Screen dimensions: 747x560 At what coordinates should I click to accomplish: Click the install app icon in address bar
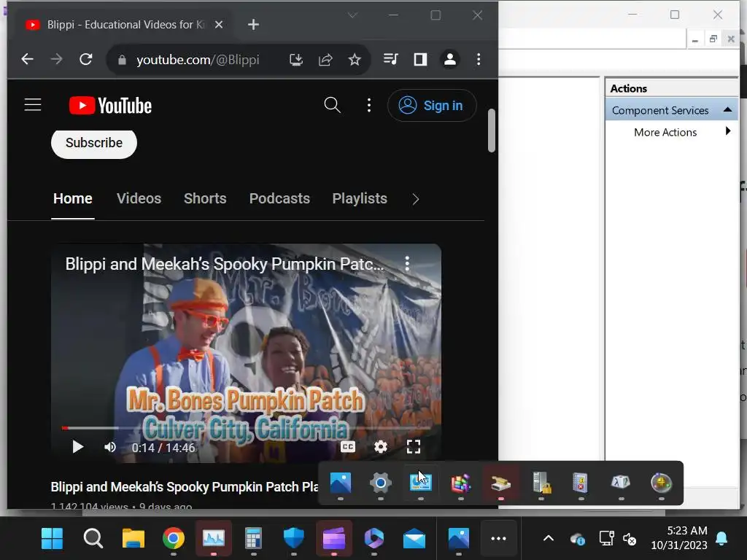click(x=296, y=60)
